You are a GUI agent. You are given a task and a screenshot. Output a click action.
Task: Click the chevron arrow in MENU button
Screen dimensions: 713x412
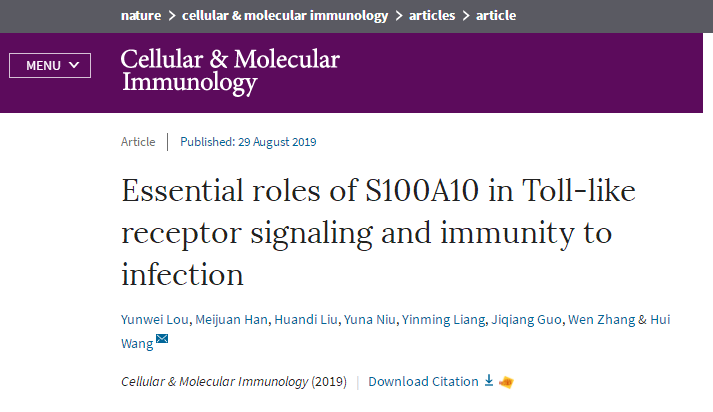pos(75,66)
